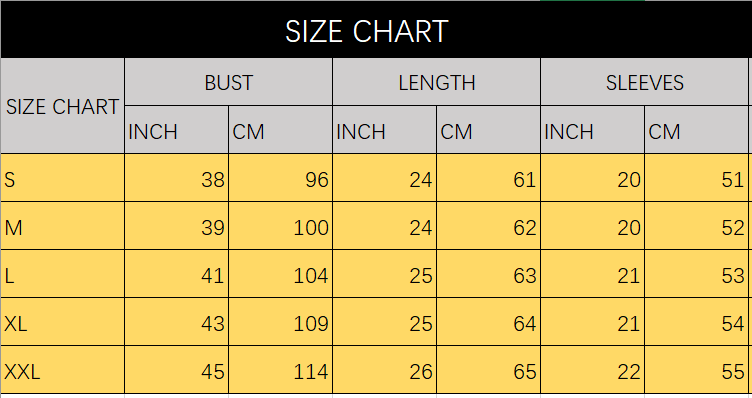This screenshot has width=752, height=398.
Task: Click the BUST column header cell
Action: click(228, 82)
